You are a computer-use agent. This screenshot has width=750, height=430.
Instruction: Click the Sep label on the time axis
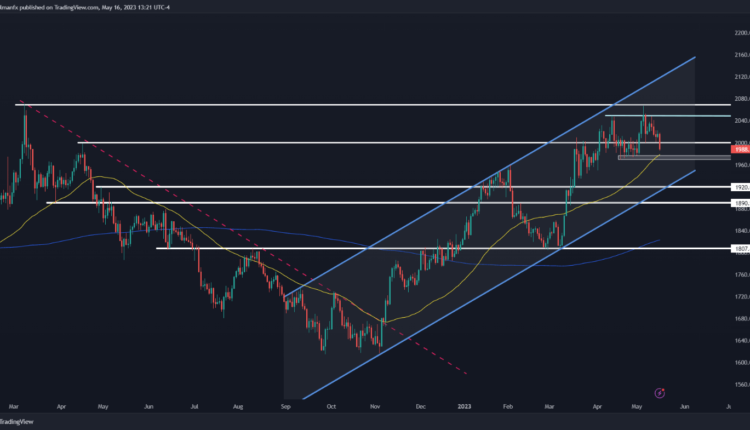(286, 408)
